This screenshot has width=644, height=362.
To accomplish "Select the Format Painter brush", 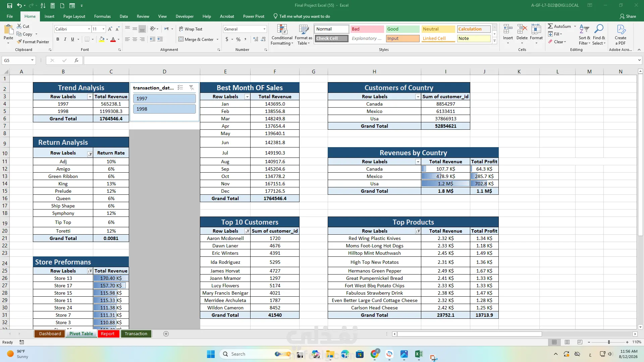I will [x=19, y=42].
